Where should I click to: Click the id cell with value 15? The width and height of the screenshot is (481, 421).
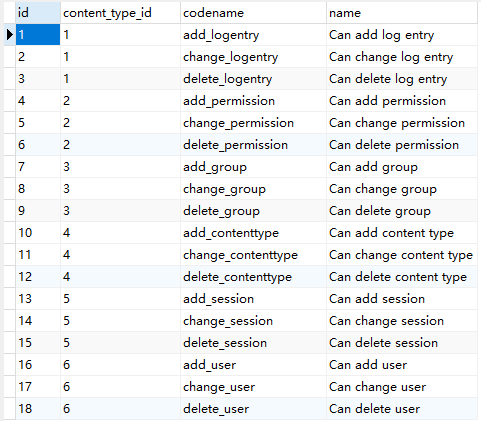click(38, 343)
